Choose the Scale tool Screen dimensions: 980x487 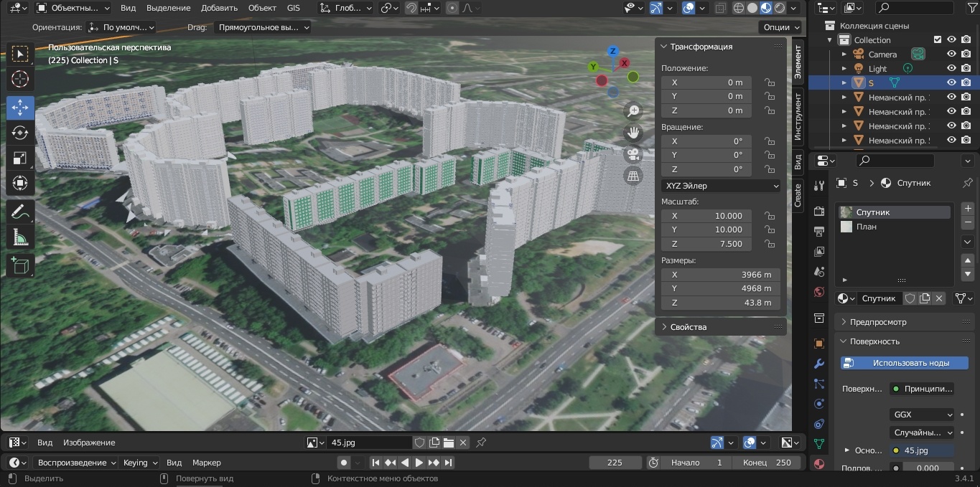(x=20, y=159)
